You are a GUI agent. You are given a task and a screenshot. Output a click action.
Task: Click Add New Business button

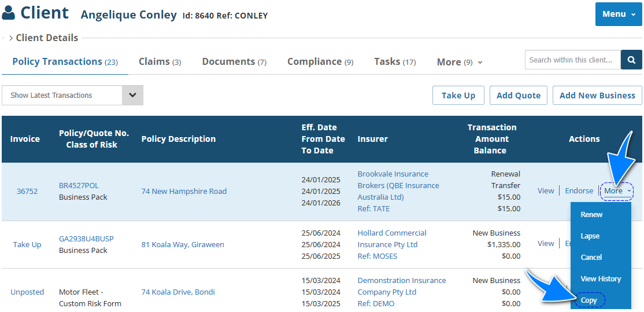tap(597, 96)
